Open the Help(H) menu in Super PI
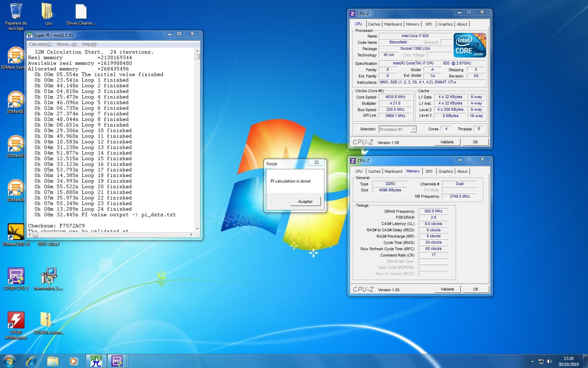 click(89, 44)
